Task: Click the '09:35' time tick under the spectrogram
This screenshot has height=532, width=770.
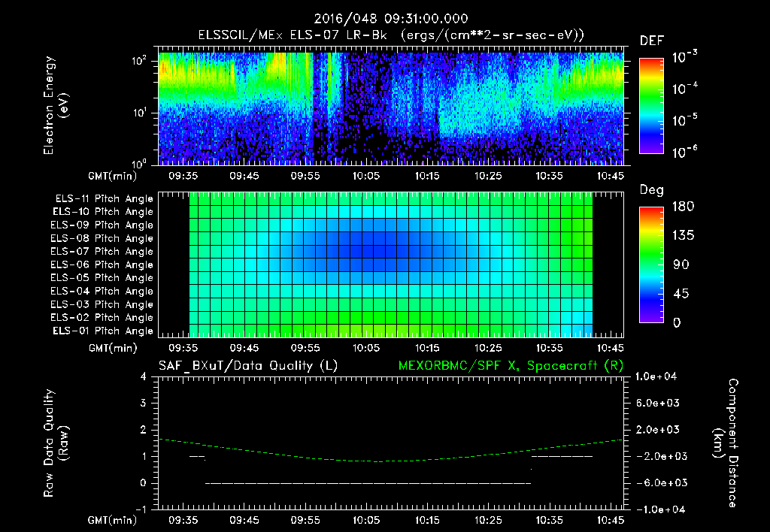Action: (183, 176)
